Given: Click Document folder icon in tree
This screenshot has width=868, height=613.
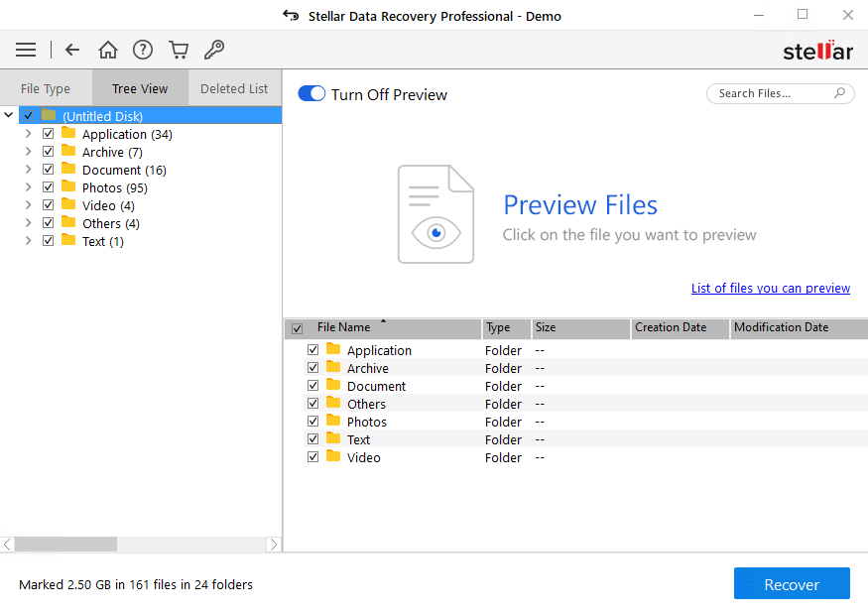Looking at the screenshot, I should (68, 169).
